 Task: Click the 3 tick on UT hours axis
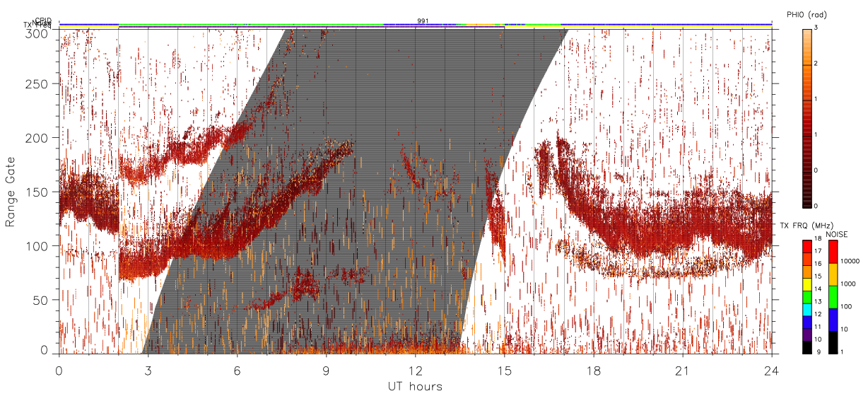coord(148,370)
